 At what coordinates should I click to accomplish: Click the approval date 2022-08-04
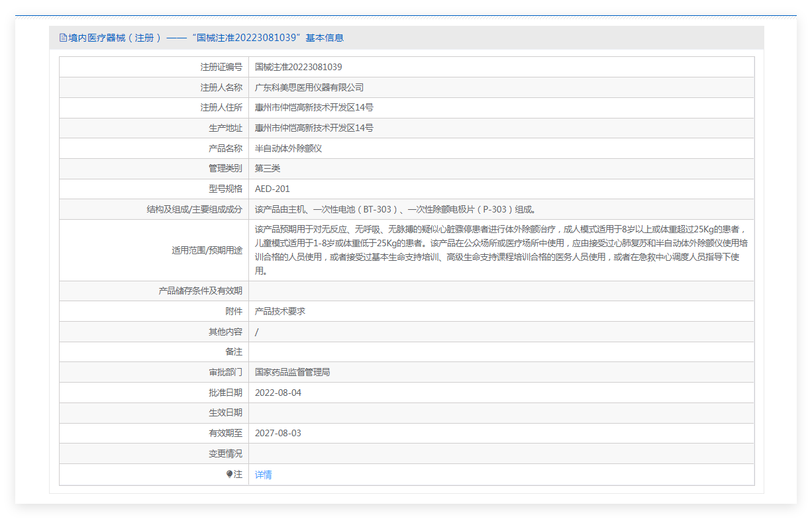tap(278, 393)
